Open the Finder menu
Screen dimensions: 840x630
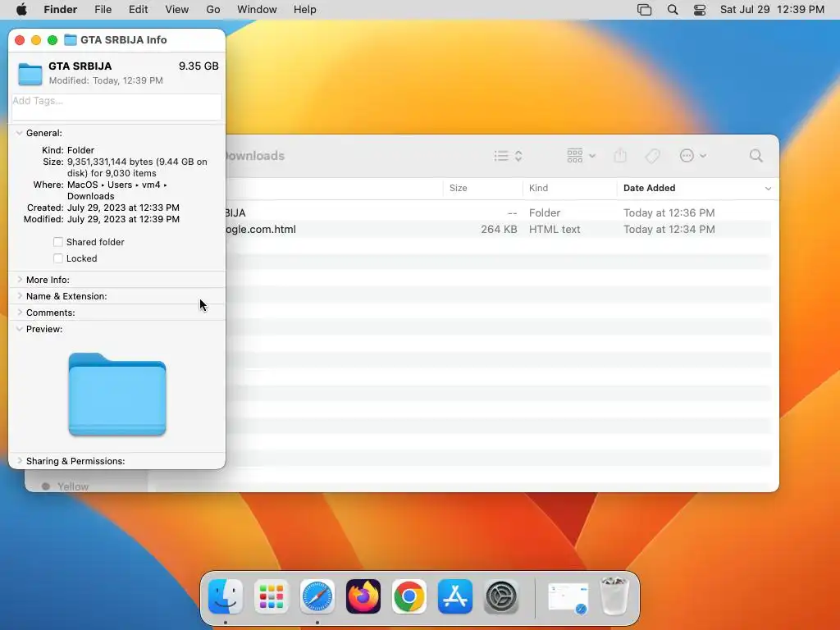[x=60, y=10]
